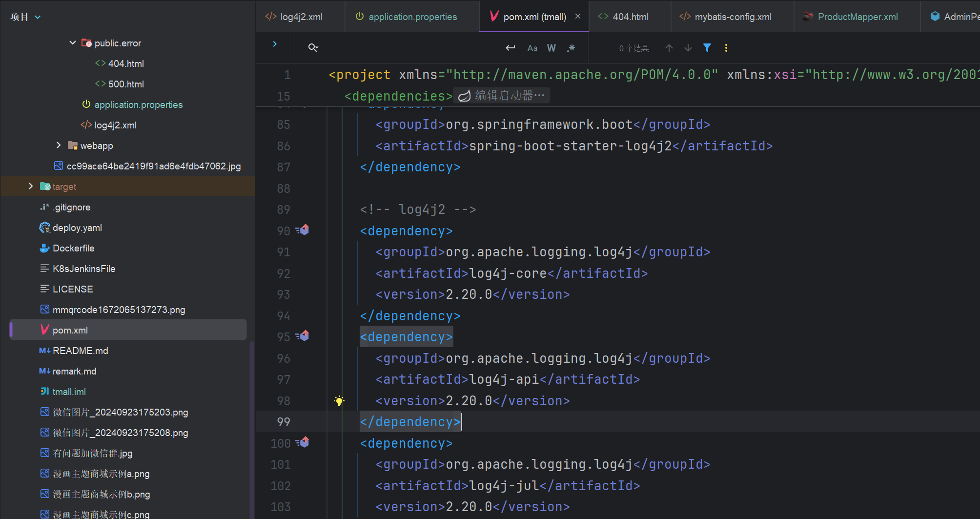Open more search options three-dot menu
This screenshot has height=519, width=980.
(726, 48)
